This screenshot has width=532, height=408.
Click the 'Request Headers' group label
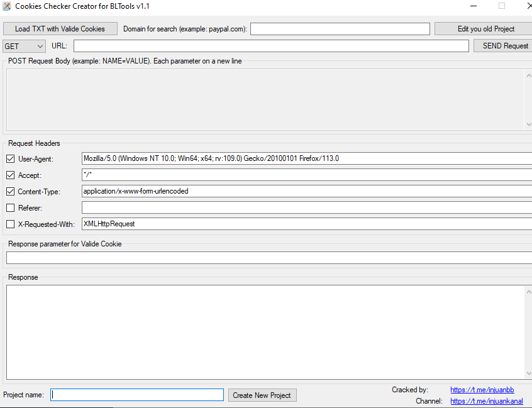34,143
